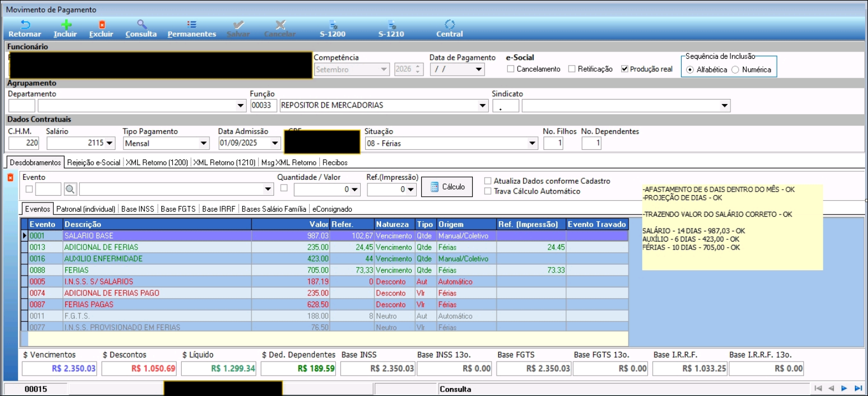Uncheck the Produção real checkbox
Viewport: 868px width, 396px height.
click(x=625, y=69)
